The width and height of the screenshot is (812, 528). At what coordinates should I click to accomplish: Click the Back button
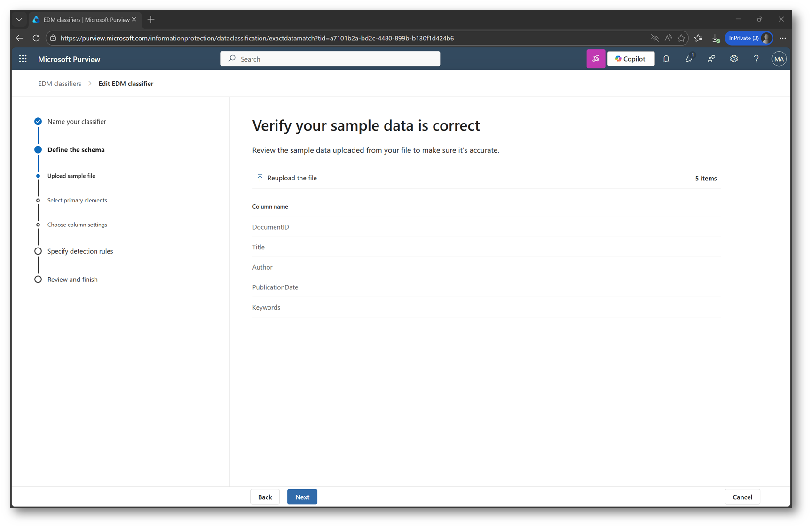tap(265, 497)
